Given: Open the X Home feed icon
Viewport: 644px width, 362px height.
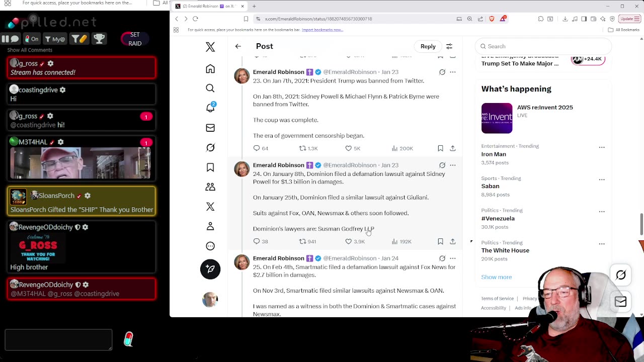Looking at the screenshot, I should click(210, 69).
